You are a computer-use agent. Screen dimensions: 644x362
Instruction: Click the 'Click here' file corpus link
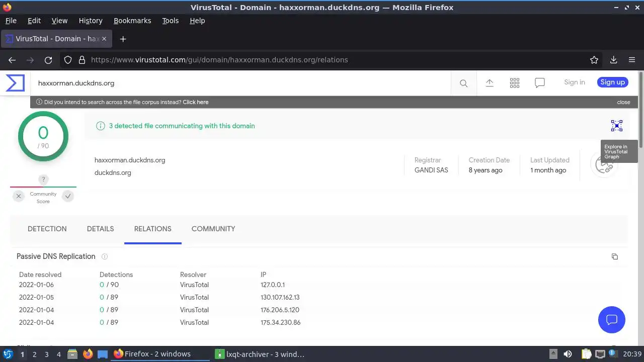coord(195,102)
